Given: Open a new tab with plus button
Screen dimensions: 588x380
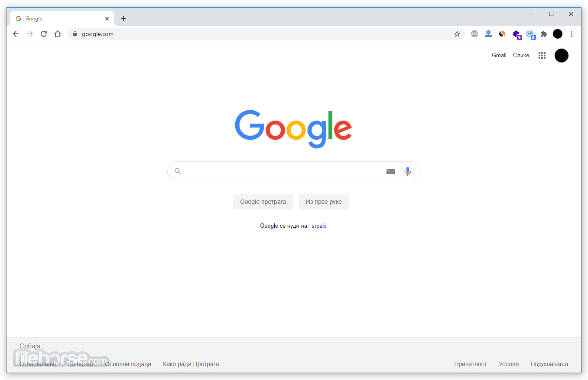Looking at the screenshot, I should click(123, 19).
